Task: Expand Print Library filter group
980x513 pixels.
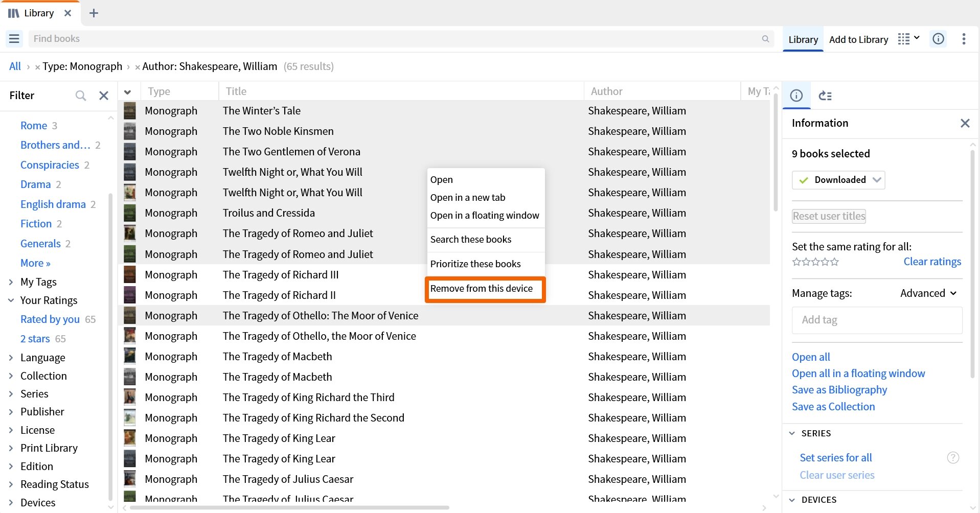Action: click(11, 448)
